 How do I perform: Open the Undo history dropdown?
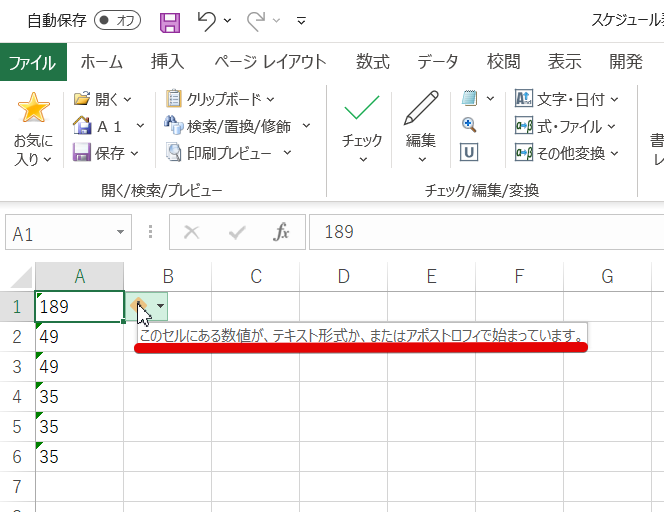point(227,20)
